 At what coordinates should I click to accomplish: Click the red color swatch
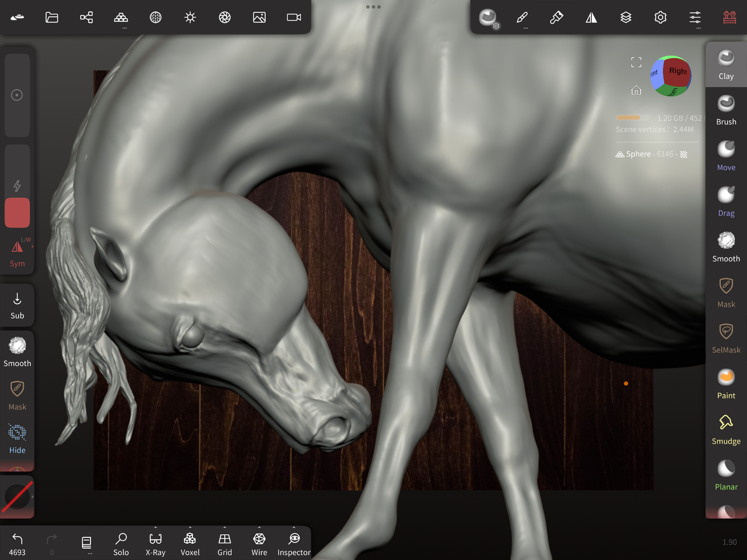click(x=17, y=212)
